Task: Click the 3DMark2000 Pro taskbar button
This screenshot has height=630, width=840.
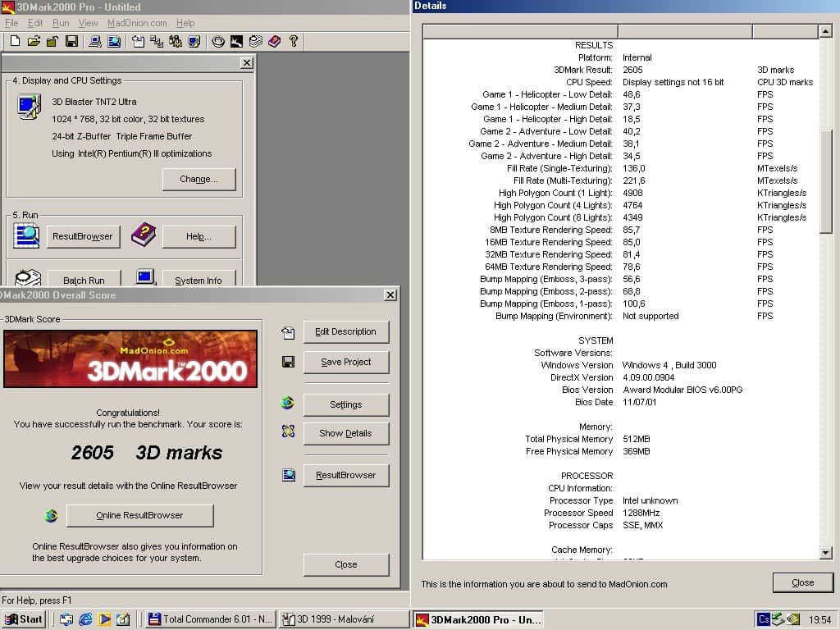Action: [x=478, y=619]
